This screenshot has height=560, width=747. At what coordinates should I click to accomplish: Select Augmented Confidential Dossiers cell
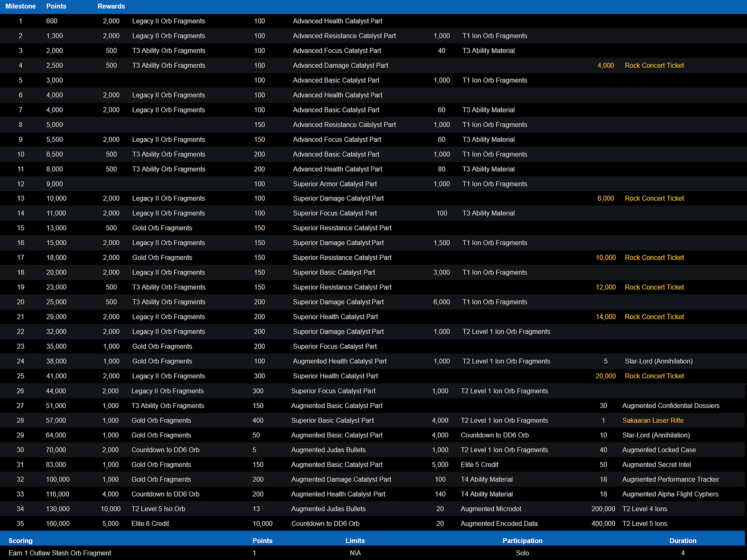pos(670,406)
